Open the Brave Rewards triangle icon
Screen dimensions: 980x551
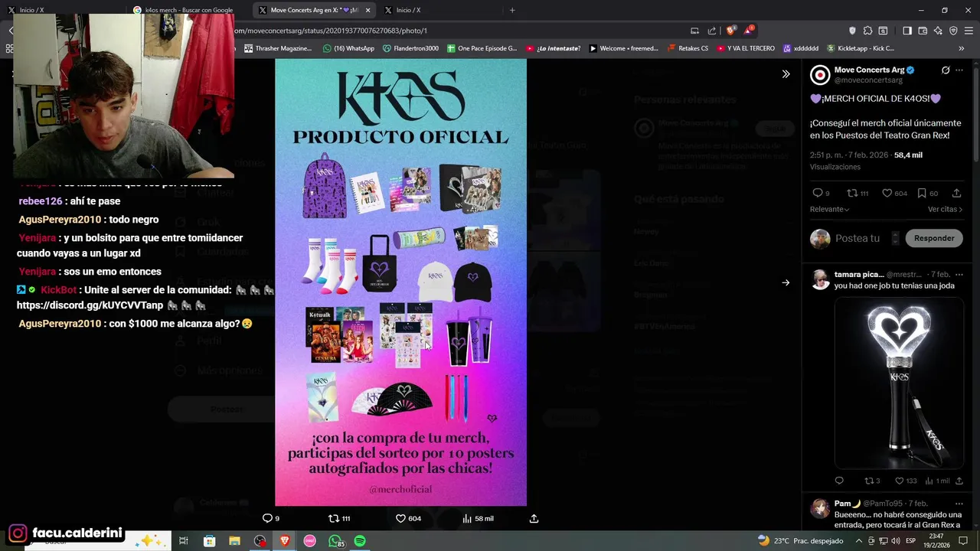(749, 31)
